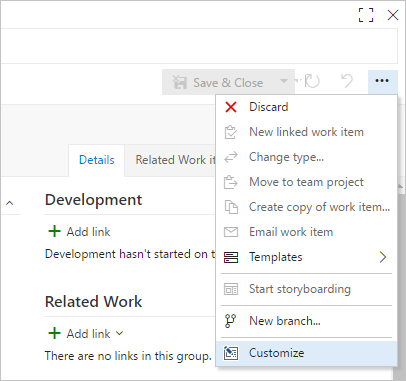Screen dimensions: 406x381
Task: Click the revert changes undo icon
Action: [347, 81]
